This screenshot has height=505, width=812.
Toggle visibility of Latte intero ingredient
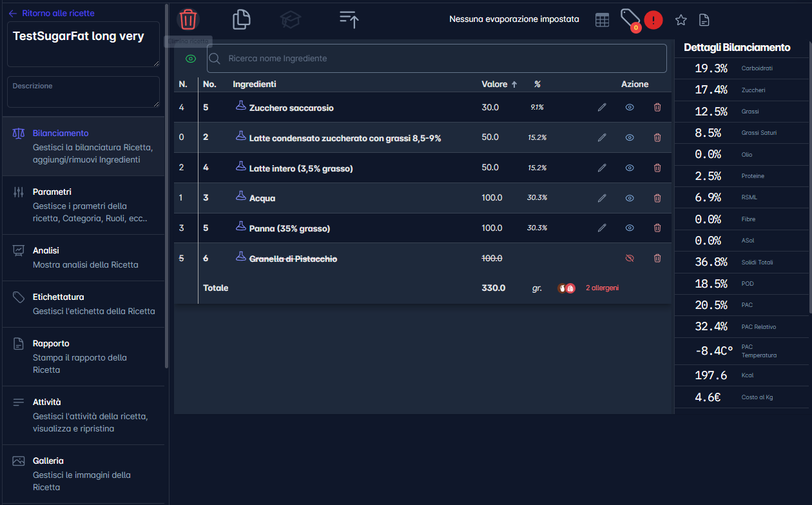point(630,168)
